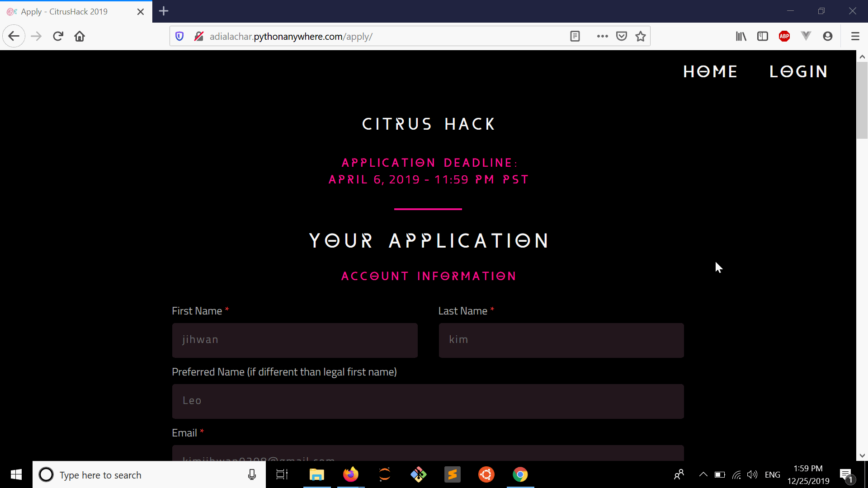
Task: Expand the notification center from system tray
Action: pos(846,474)
